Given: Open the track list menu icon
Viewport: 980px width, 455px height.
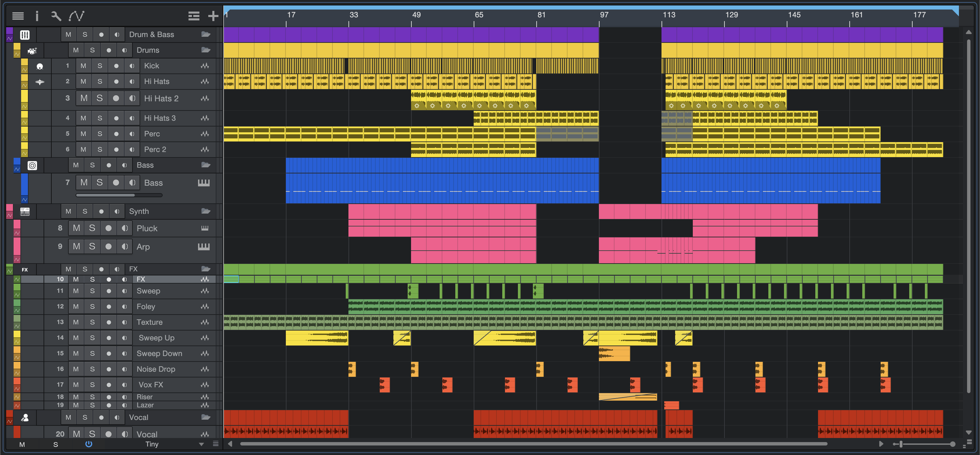Looking at the screenshot, I should (18, 16).
